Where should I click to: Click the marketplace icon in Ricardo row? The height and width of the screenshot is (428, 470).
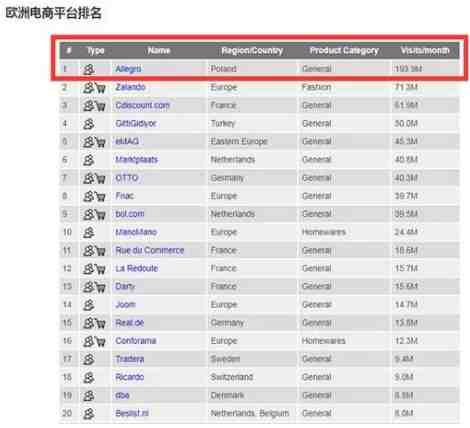89,378
